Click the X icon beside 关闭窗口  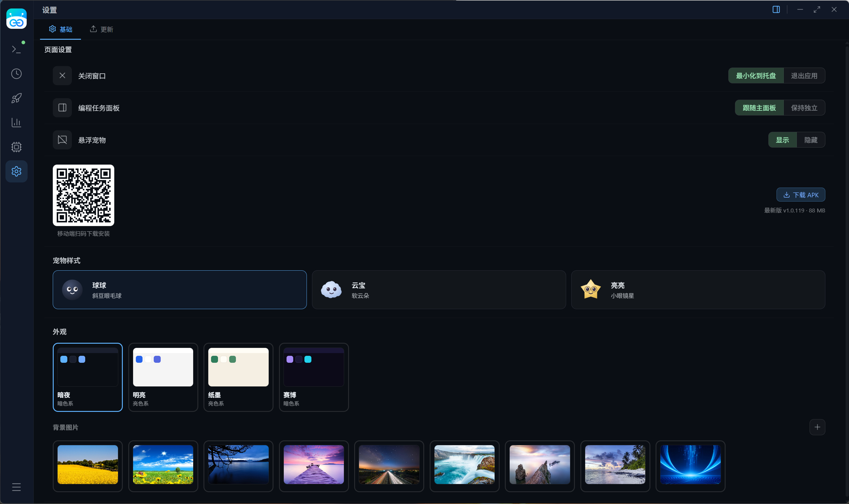[62, 75]
